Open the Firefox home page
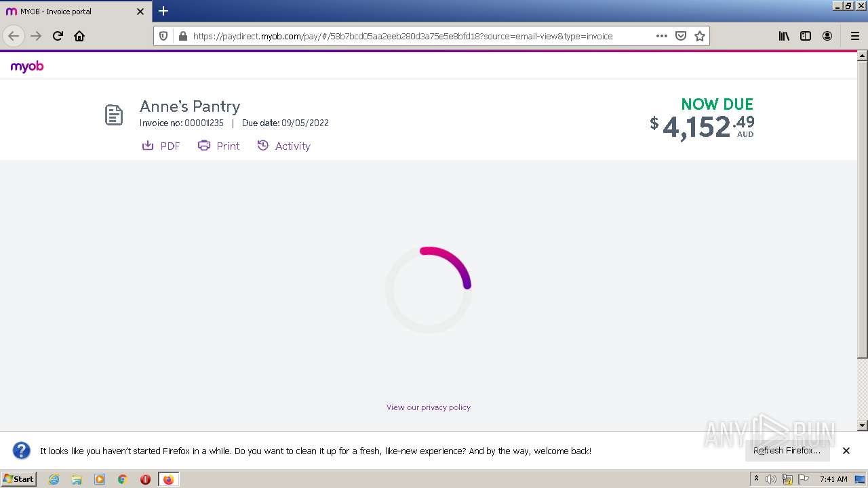The height and width of the screenshot is (488, 868). pyautogui.click(x=79, y=36)
